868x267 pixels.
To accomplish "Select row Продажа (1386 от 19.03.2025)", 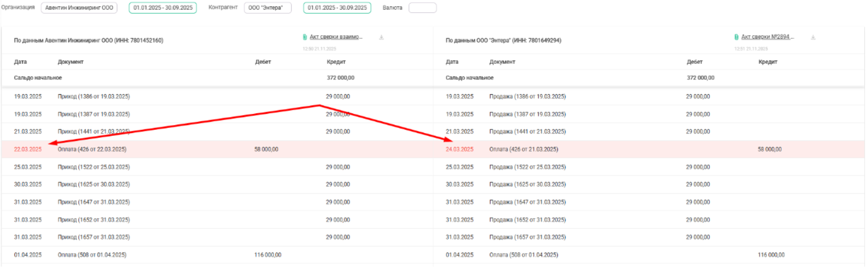I will [649, 97].
